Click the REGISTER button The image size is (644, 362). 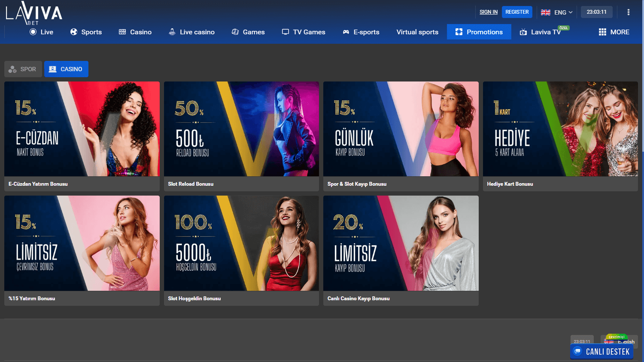517,12
